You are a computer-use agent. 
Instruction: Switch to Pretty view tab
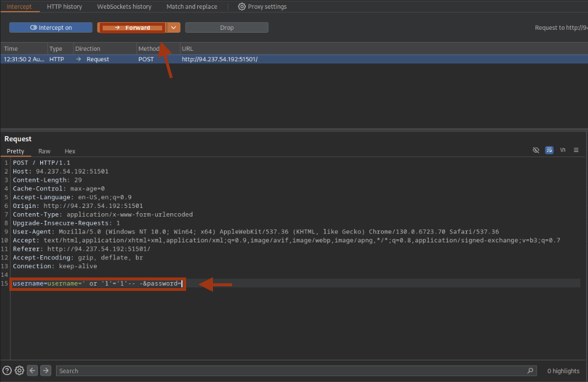[15, 151]
